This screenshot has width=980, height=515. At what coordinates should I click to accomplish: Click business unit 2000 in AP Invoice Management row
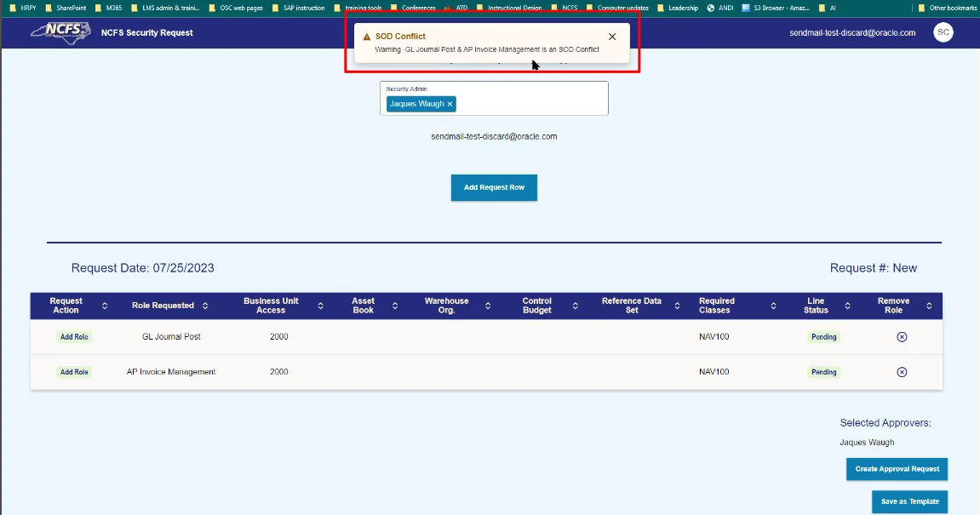coord(278,372)
